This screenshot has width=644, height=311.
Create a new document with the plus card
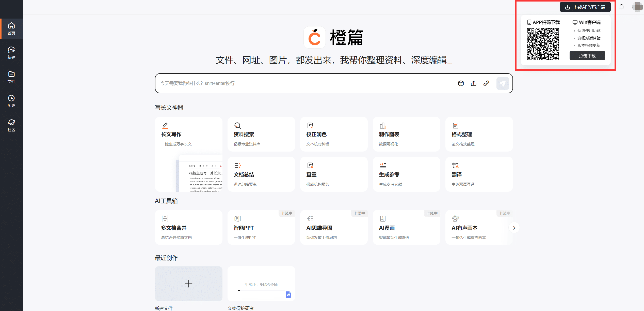pos(188,284)
